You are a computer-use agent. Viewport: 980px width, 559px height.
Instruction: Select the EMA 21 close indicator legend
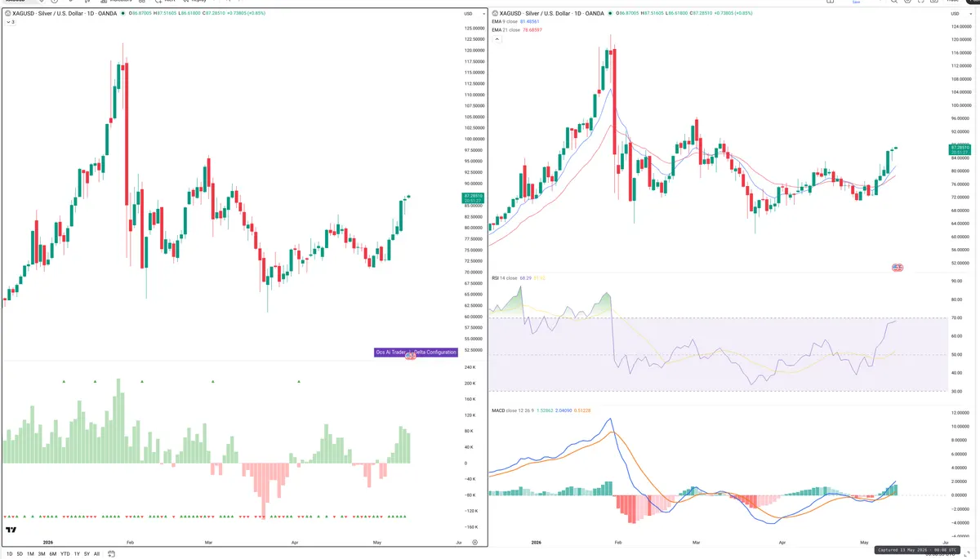506,29
